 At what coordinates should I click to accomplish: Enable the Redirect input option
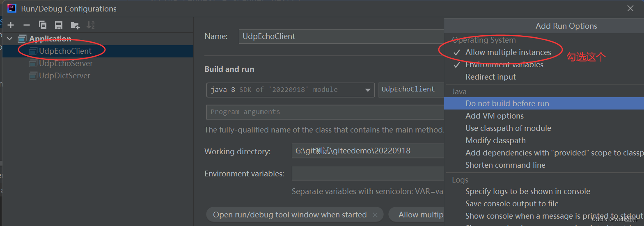click(x=490, y=77)
